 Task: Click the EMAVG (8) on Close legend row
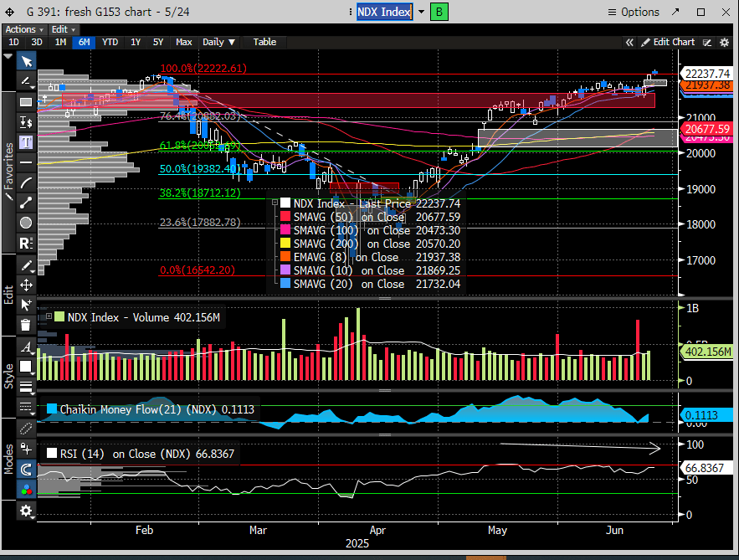click(370, 257)
